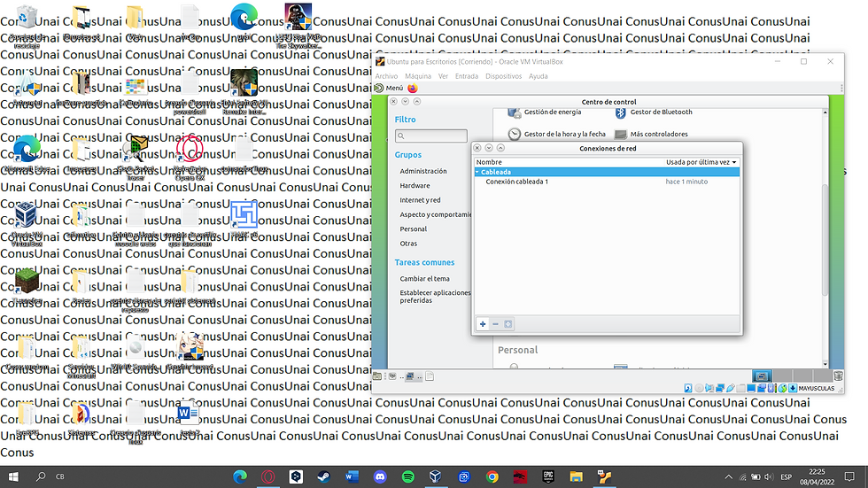Open the Ayuda menu in VirtualBox

539,76
